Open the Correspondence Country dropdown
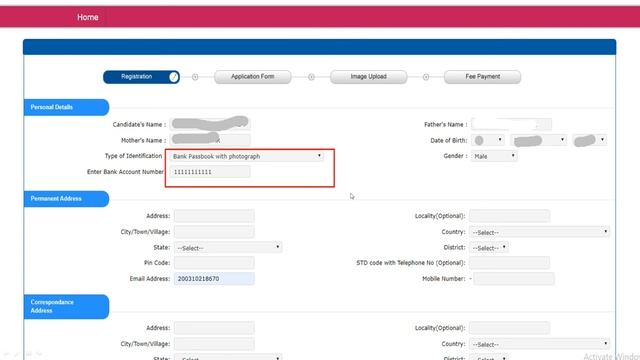 [540, 344]
